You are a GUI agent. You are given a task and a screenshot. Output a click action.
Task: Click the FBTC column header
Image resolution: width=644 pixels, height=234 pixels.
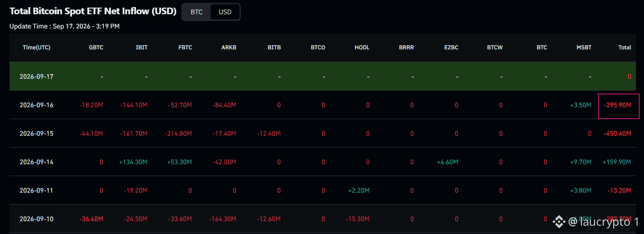[x=185, y=47]
